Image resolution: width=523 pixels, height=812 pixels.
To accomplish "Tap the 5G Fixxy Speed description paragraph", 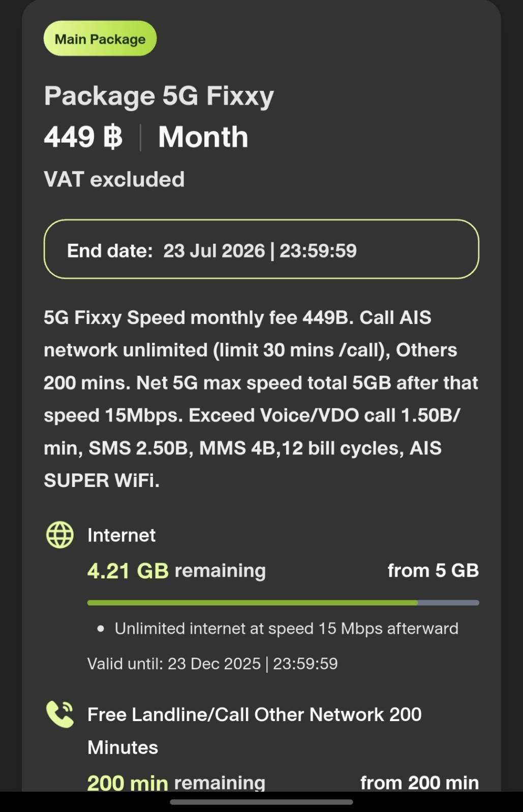I will click(261, 399).
